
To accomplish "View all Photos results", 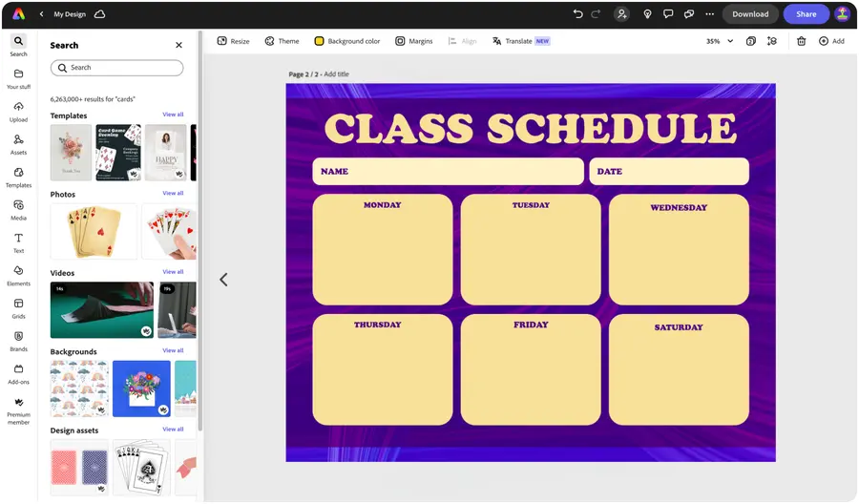I will 173,193.
